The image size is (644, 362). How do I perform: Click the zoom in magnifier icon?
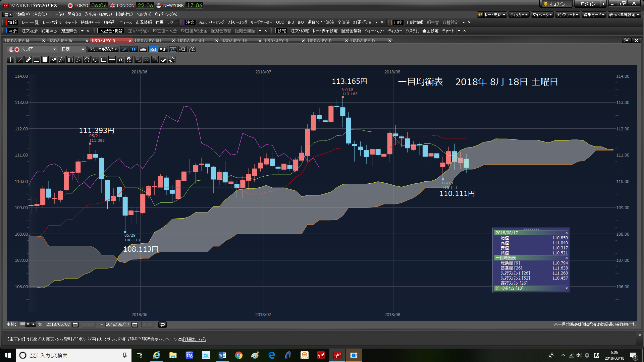pyautogui.click(x=192, y=49)
